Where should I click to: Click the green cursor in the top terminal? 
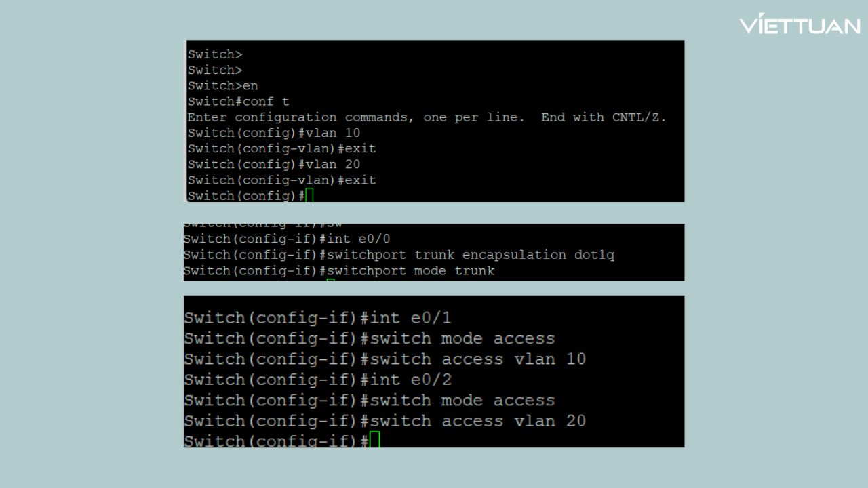309,196
